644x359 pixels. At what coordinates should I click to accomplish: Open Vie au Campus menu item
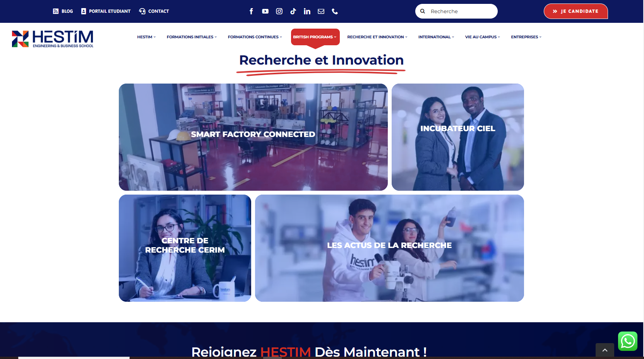pyautogui.click(x=482, y=37)
